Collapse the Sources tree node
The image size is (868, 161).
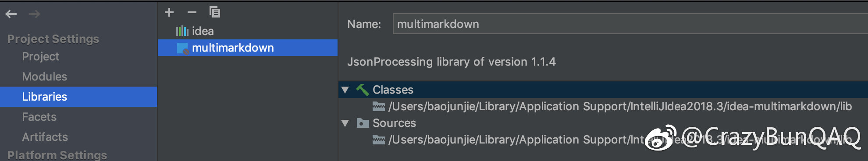click(345, 123)
